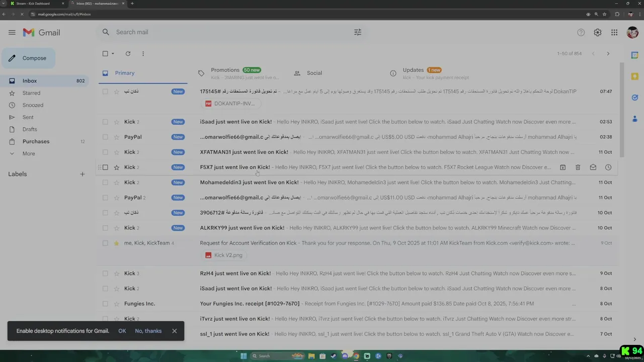Delete the F5X7 email

tap(578, 167)
